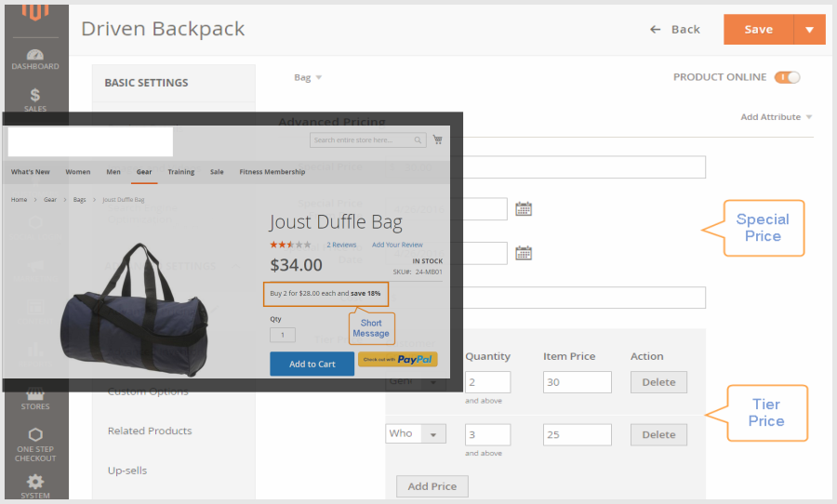Viewport: 837px width, 504px height.
Task: Open the Save button dropdown arrow
Action: 810,30
